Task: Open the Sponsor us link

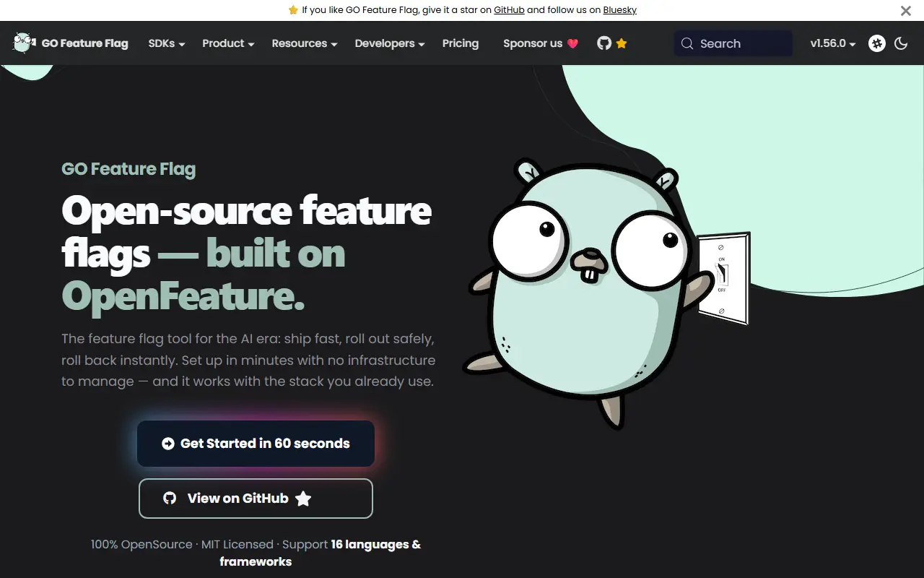Action: pyautogui.click(x=541, y=43)
